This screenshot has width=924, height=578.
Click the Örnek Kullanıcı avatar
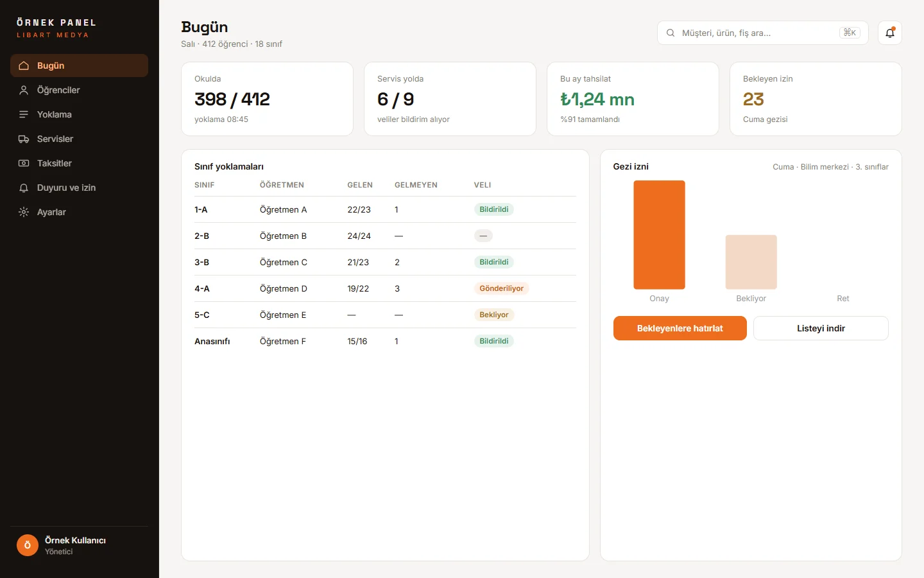[x=28, y=545]
